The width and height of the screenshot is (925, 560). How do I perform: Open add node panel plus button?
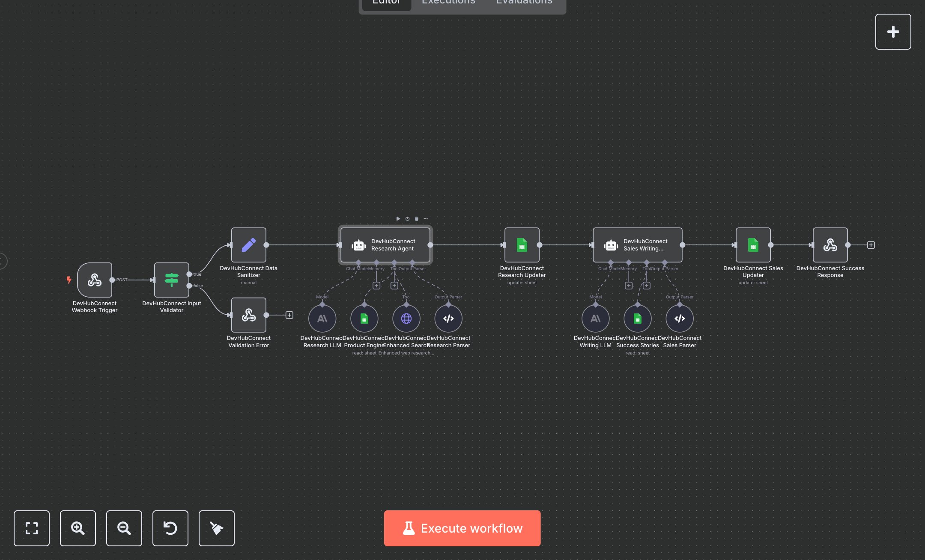(x=893, y=32)
